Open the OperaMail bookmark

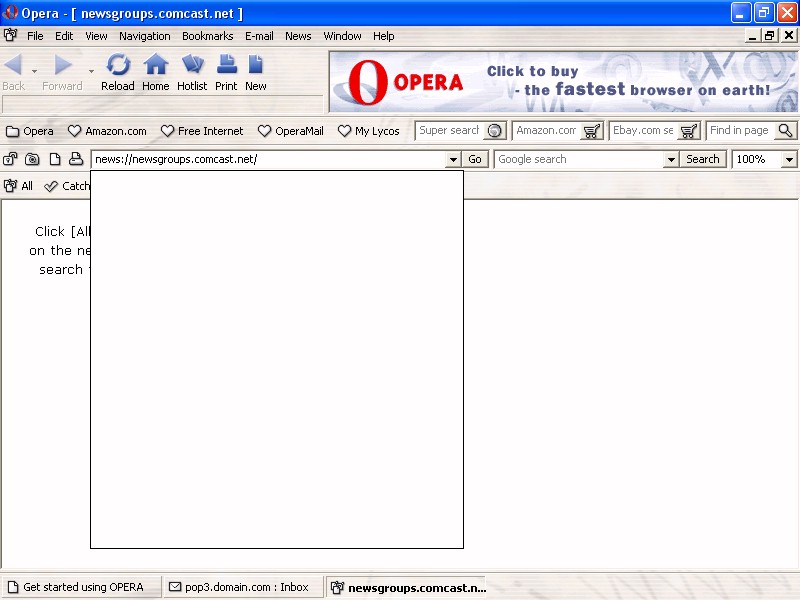coord(291,131)
